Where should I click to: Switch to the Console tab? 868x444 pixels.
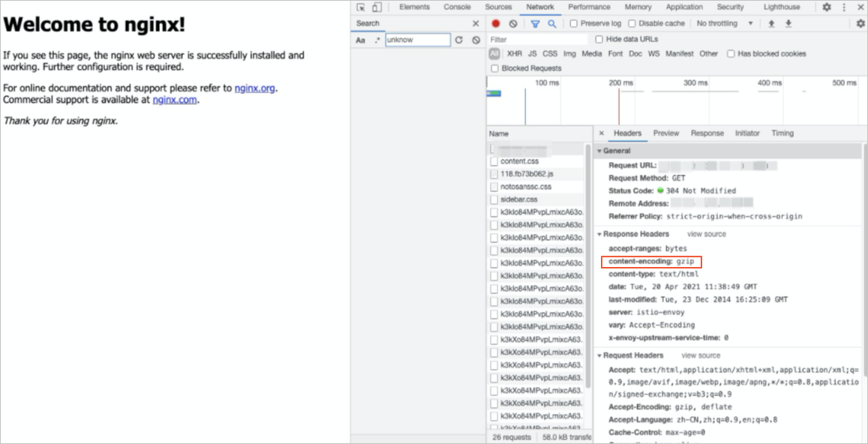pos(457,7)
